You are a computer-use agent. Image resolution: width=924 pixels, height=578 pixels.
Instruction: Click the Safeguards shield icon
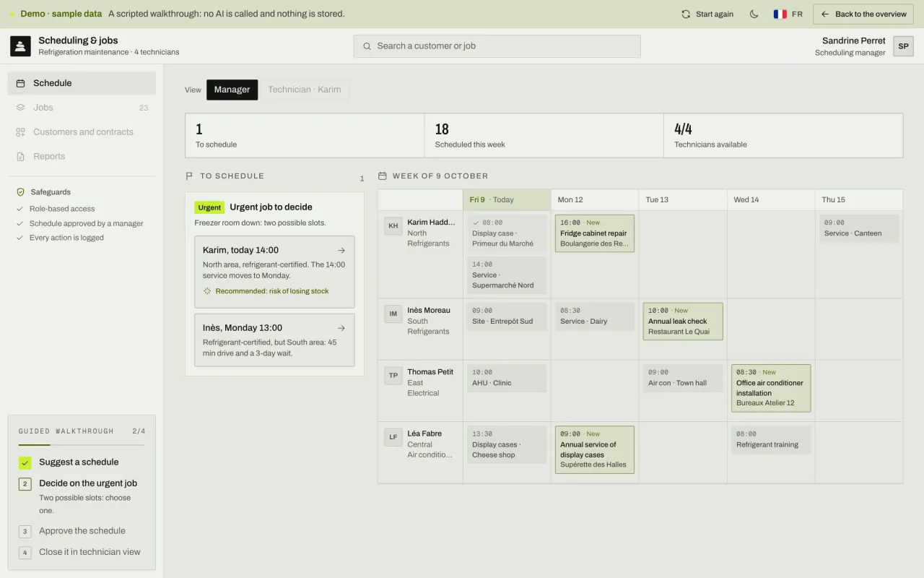(20, 192)
